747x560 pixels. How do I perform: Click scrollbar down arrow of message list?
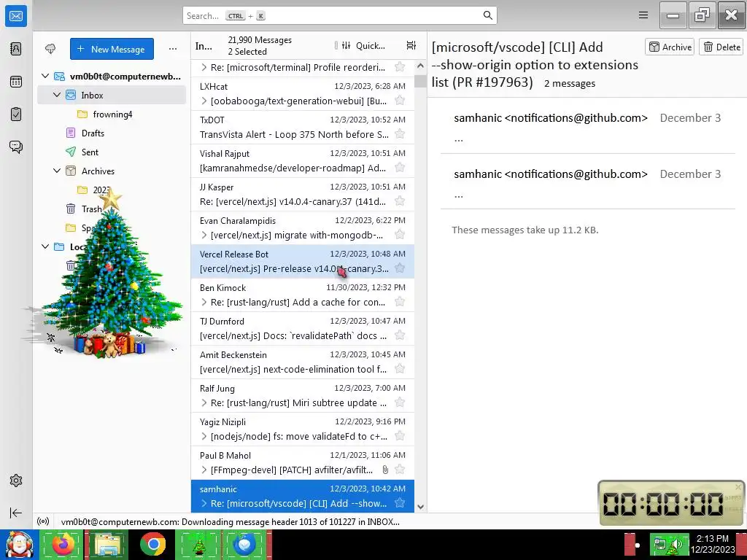coord(420,507)
